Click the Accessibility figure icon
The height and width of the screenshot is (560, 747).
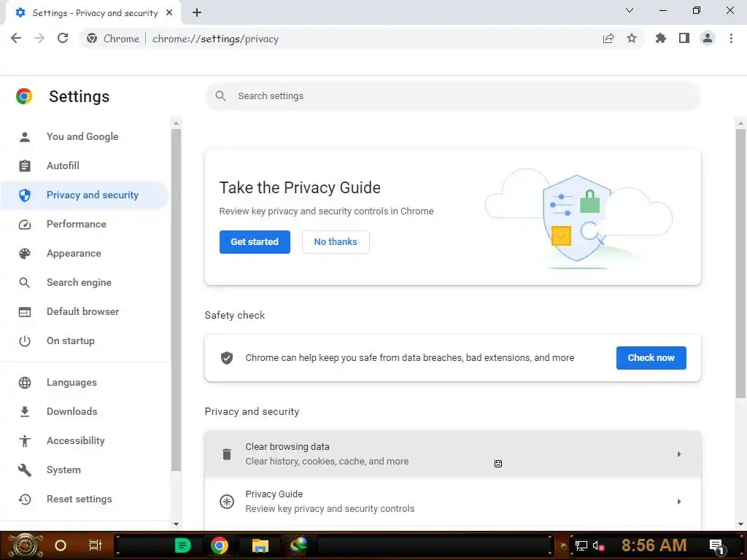tap(25, 441)
